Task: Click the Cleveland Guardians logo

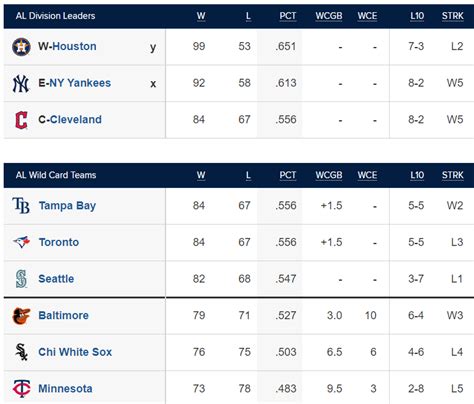Action: 21,120
